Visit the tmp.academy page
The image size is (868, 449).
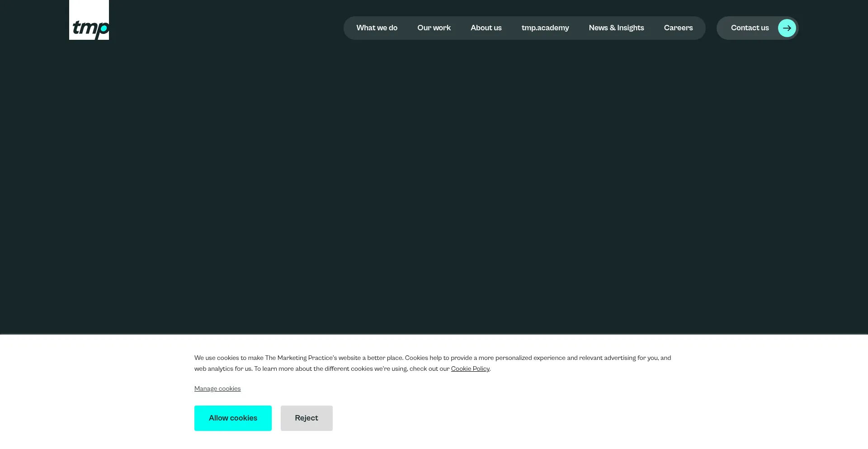coord(545,28)
